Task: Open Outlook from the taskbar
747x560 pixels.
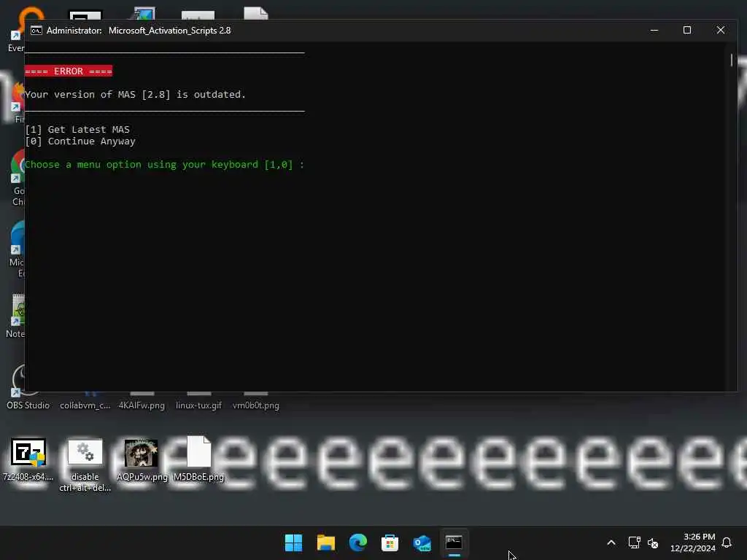Action: coord(422,542)
